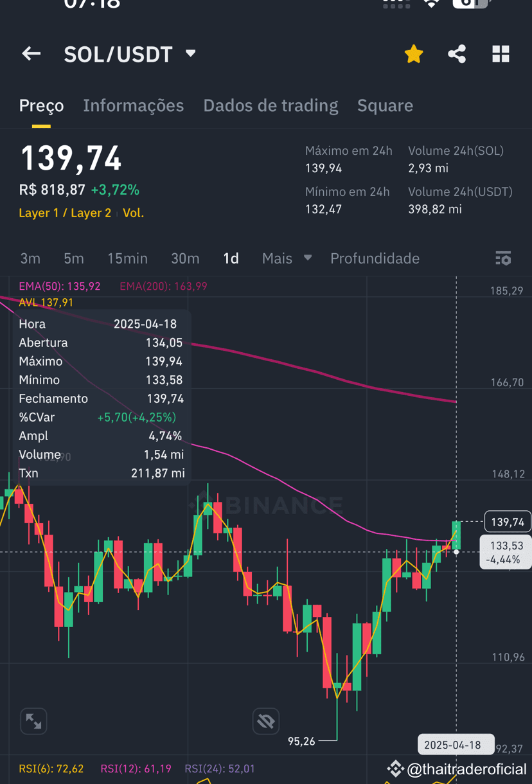Tap the 133,53 -4,44% crosshair price label

506,552
